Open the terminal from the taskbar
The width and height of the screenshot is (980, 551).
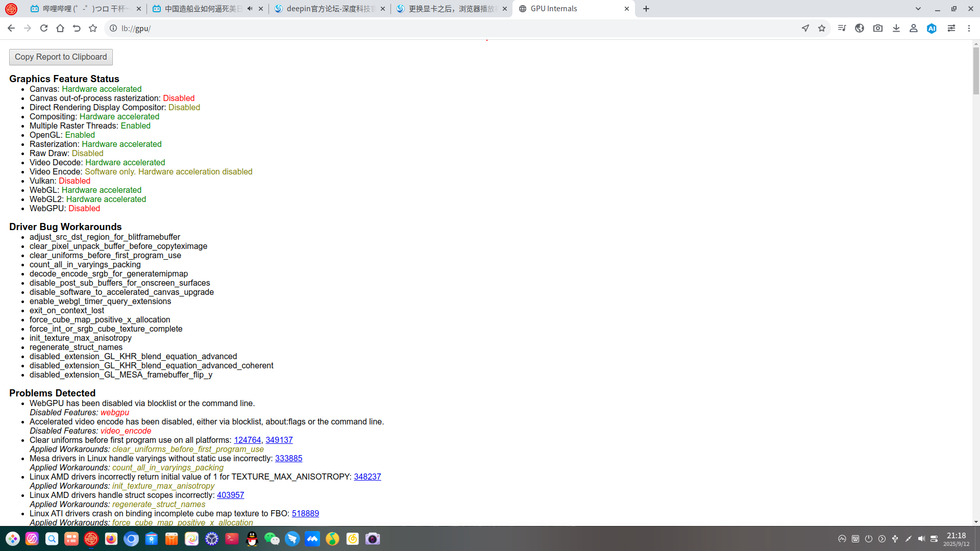coord(232,539)
